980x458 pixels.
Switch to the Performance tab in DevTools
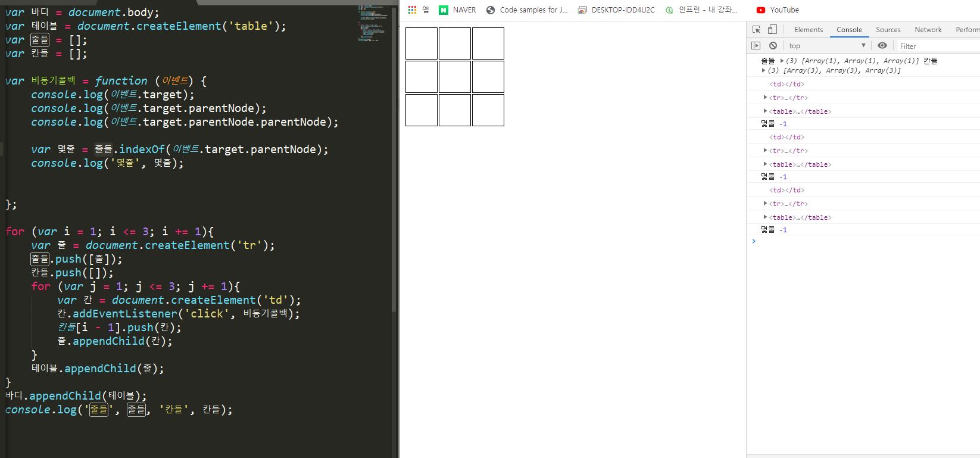click(967, 30)
